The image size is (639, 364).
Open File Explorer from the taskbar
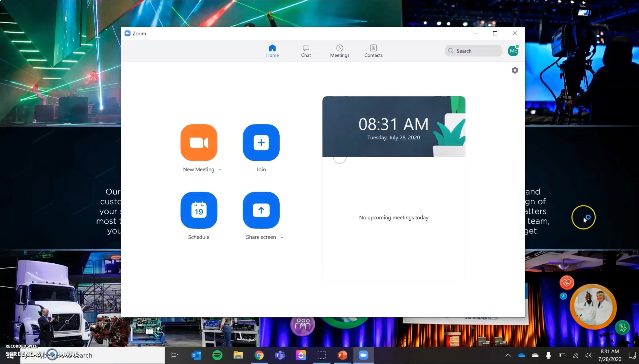click(238, 355)
